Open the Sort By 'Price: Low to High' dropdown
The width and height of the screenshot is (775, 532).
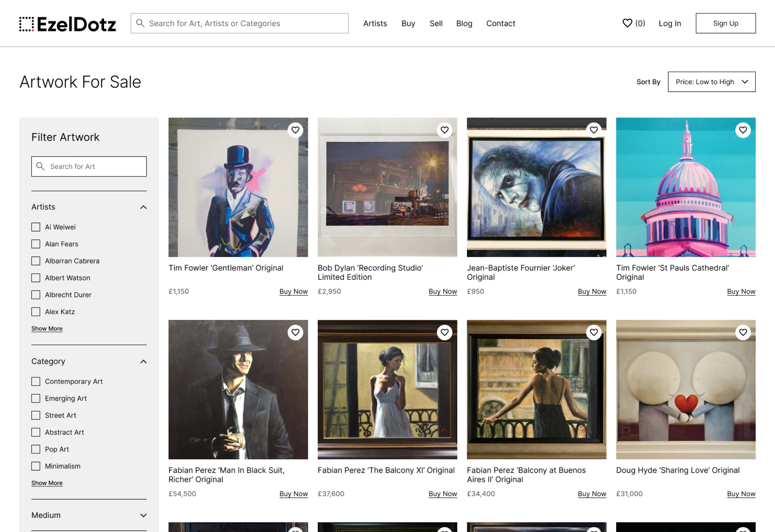tap(712, 82)
